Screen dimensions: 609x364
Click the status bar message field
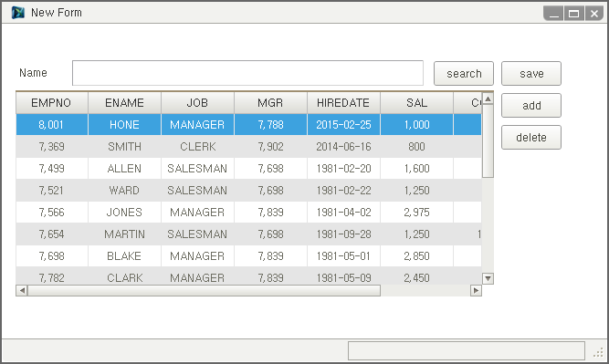467,351
